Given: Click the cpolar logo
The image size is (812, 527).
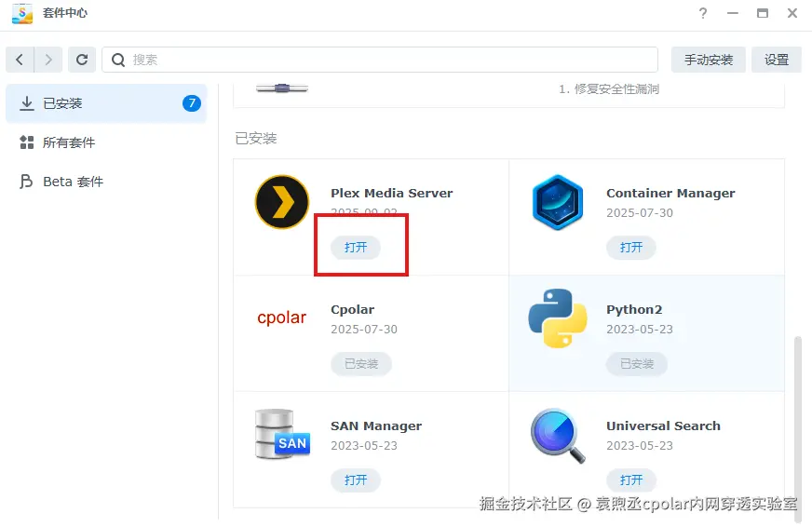Looking at the screenshot, I should (x=282, y=318).
